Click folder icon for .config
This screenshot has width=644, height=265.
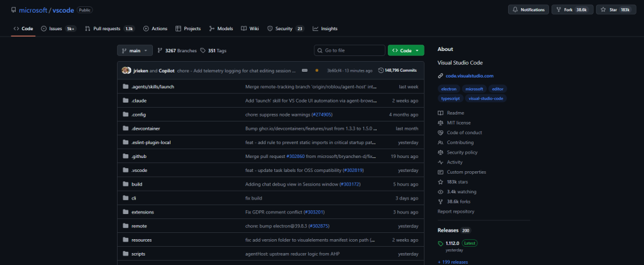[x=126, y=115]
